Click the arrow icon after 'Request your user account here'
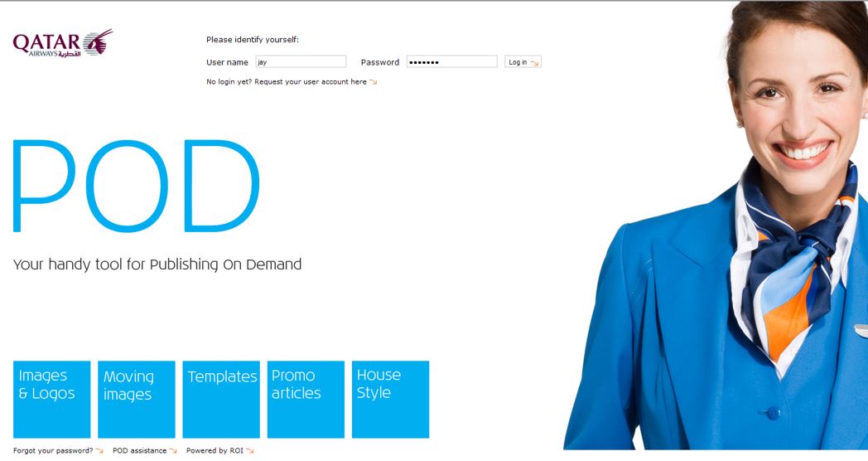Viewport: 868px width, 461px height. [374, 82]
